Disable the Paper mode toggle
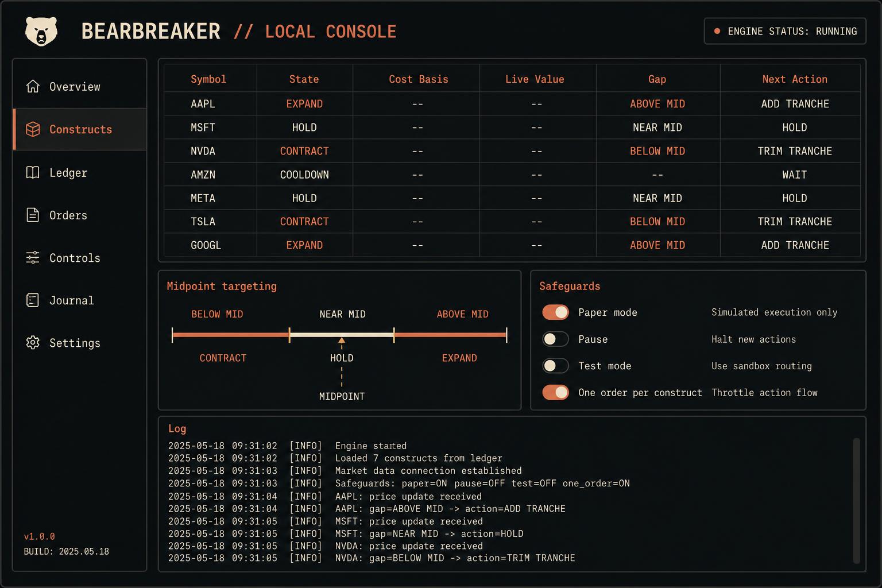This screenshot has height=588, width=882. coord(555,312)
